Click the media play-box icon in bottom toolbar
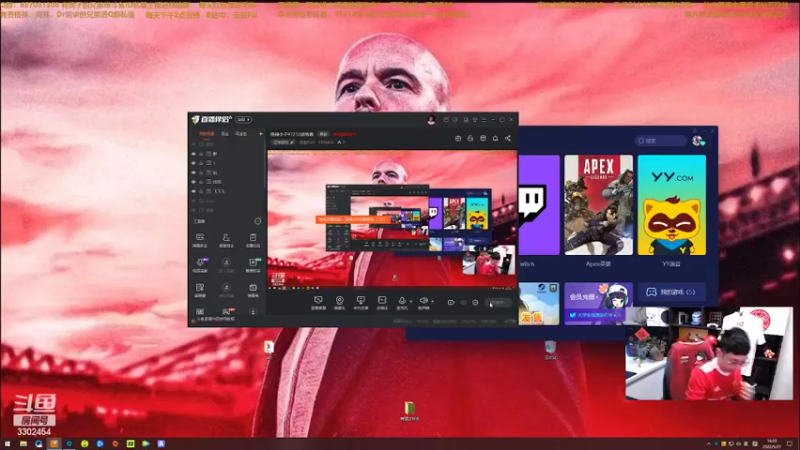 click(x=382, y=301)
